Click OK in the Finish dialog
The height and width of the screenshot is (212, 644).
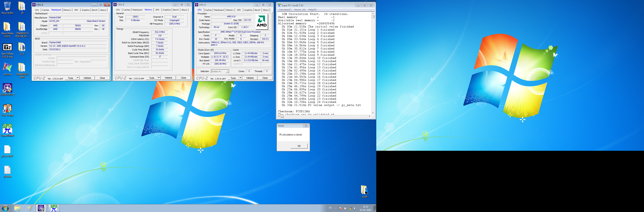(299, 146)
